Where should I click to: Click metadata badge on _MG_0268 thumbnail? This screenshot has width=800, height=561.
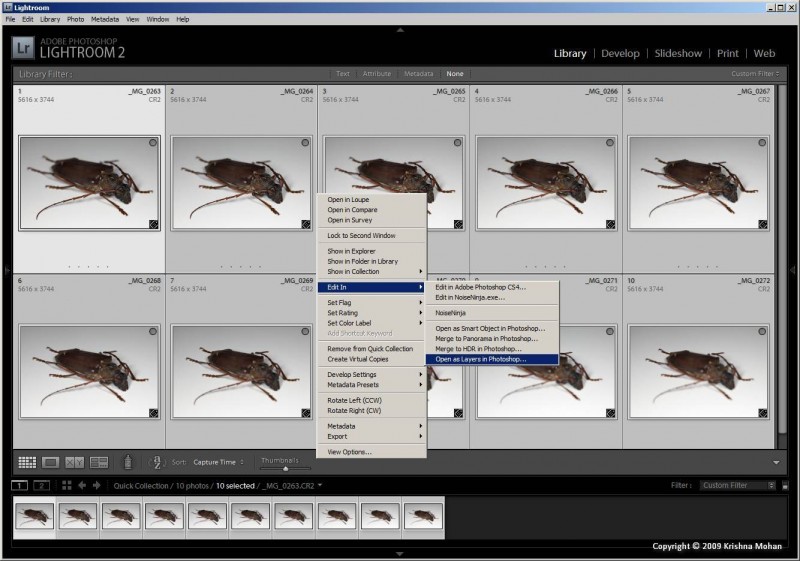click(154, 413)
